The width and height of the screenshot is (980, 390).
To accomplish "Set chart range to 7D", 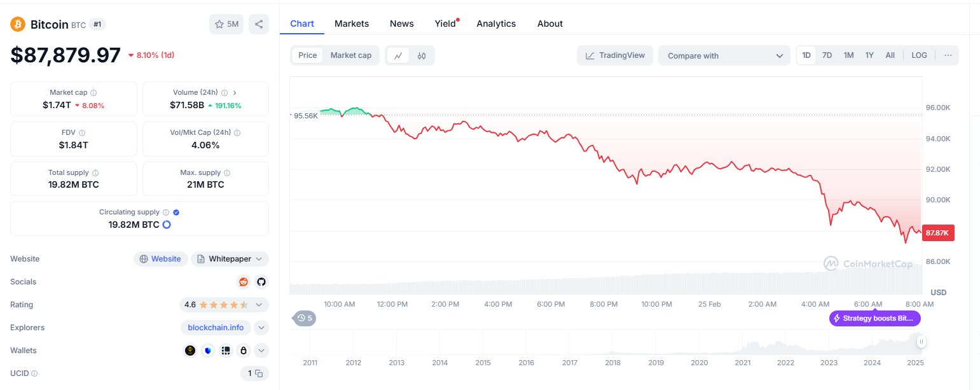I will (827, 55).
